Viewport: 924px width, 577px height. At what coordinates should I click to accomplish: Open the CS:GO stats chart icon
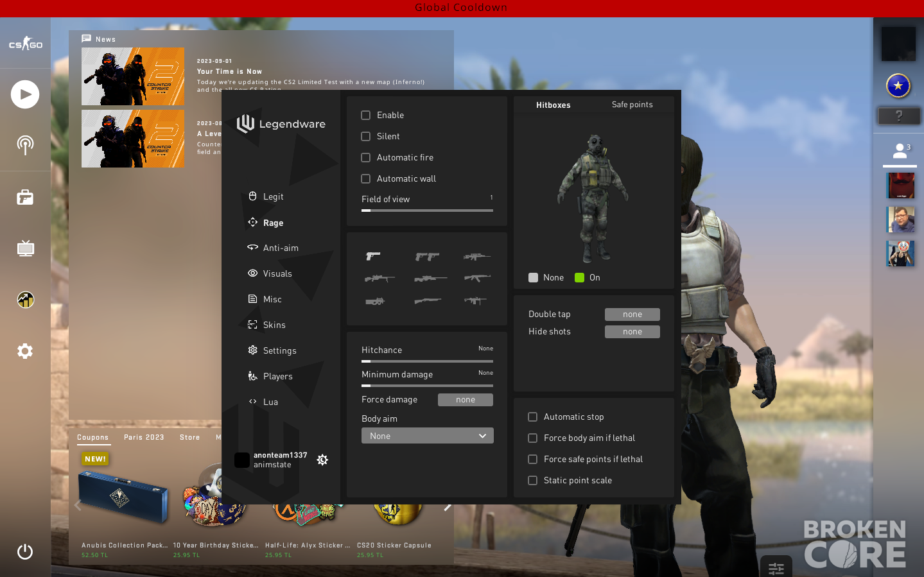(25, 300)
